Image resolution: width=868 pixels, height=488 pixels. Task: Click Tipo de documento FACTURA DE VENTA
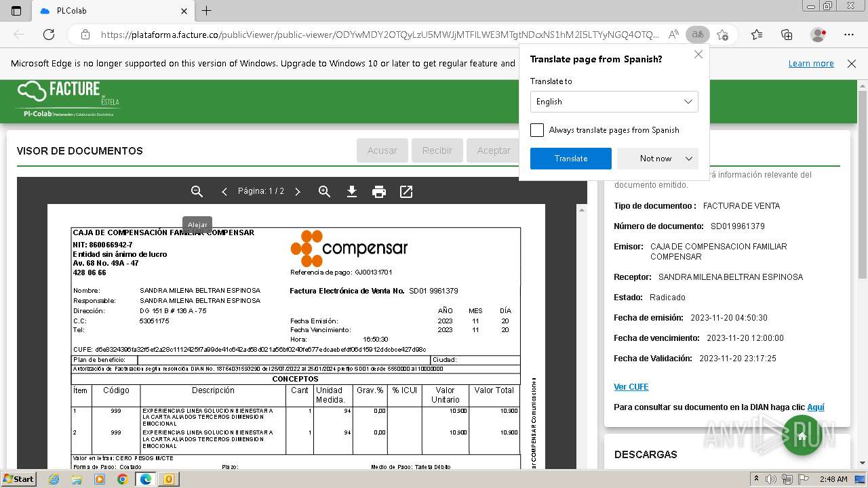(741, 206)
